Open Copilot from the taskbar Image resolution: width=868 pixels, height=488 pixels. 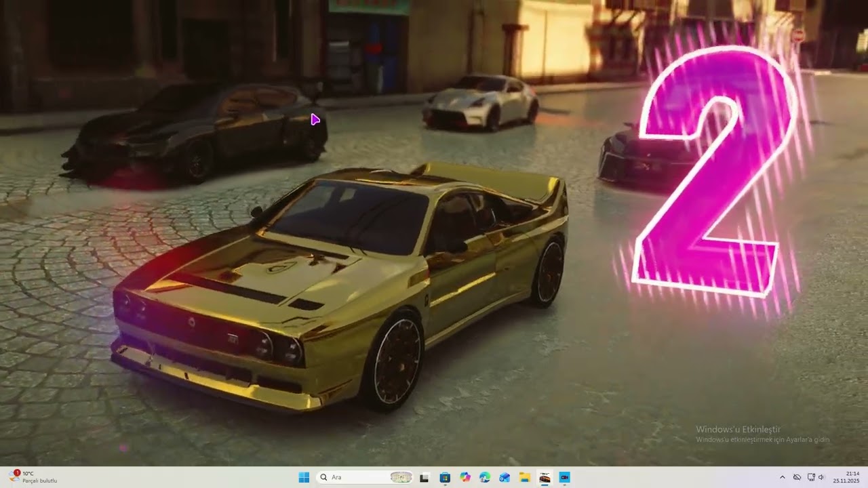[x=465, y=477]
